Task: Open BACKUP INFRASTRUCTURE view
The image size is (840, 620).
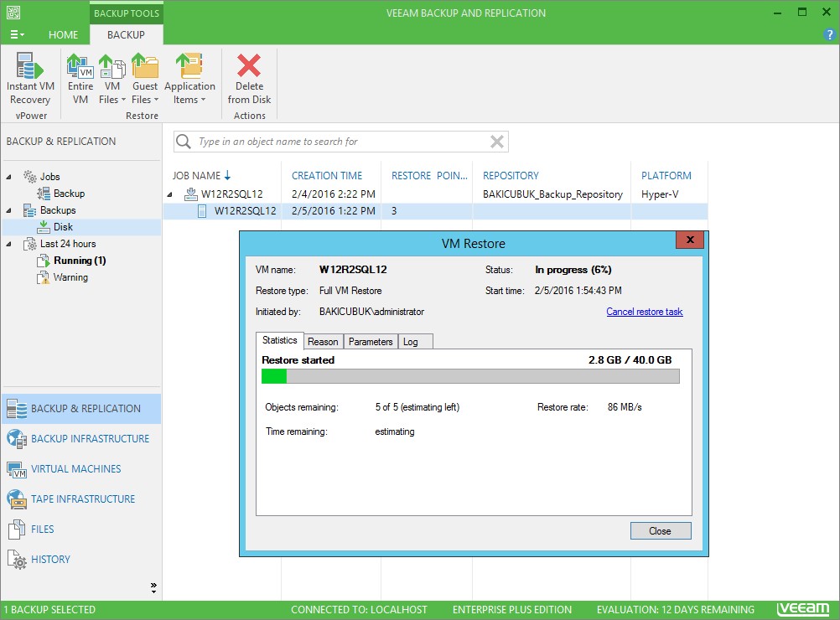Action: coord(81,439)
